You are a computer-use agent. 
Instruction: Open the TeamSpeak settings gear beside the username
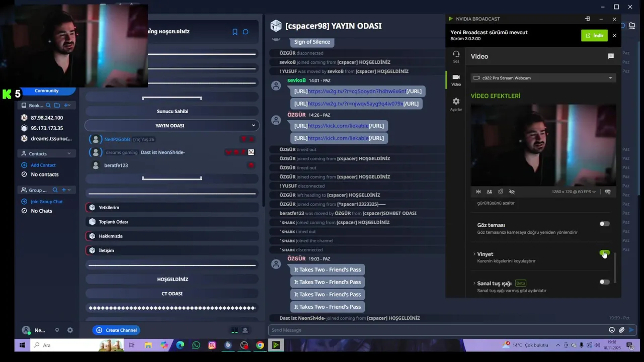70,330
